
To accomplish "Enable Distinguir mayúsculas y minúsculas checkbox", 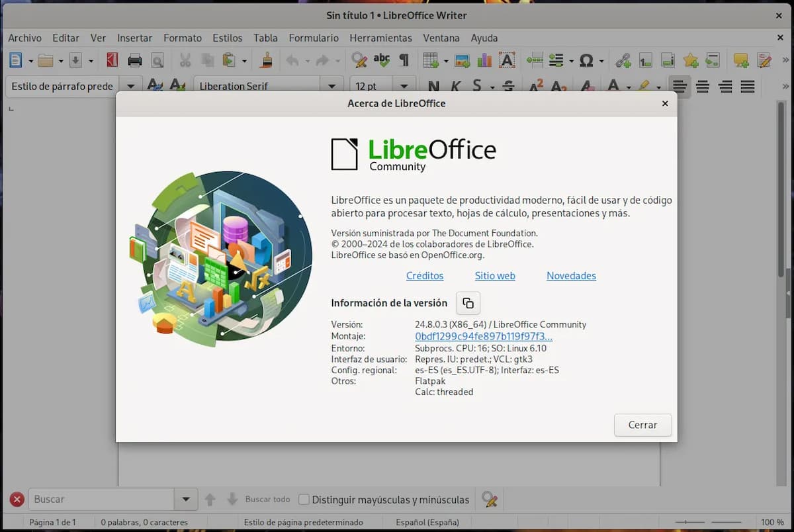I will 304,500.
